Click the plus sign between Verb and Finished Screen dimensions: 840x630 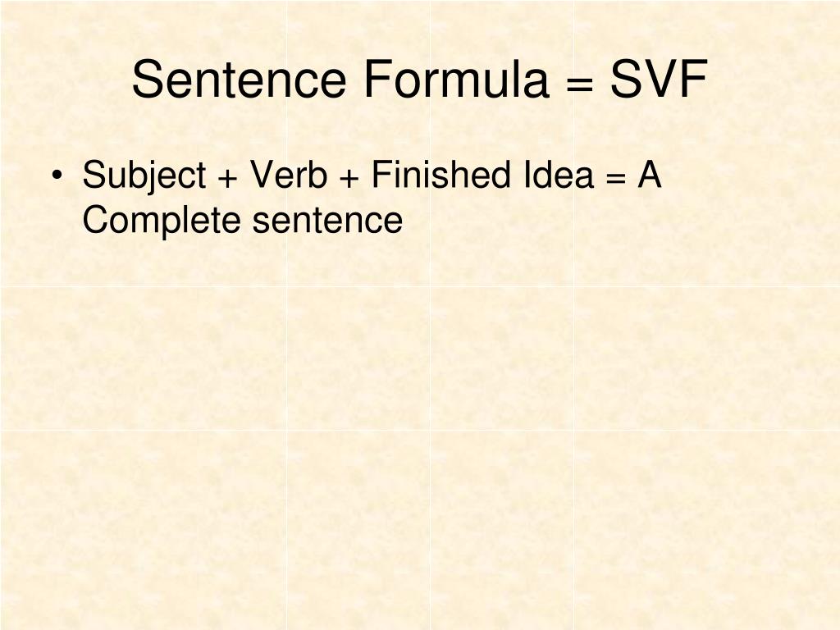[x=349, y=178]
